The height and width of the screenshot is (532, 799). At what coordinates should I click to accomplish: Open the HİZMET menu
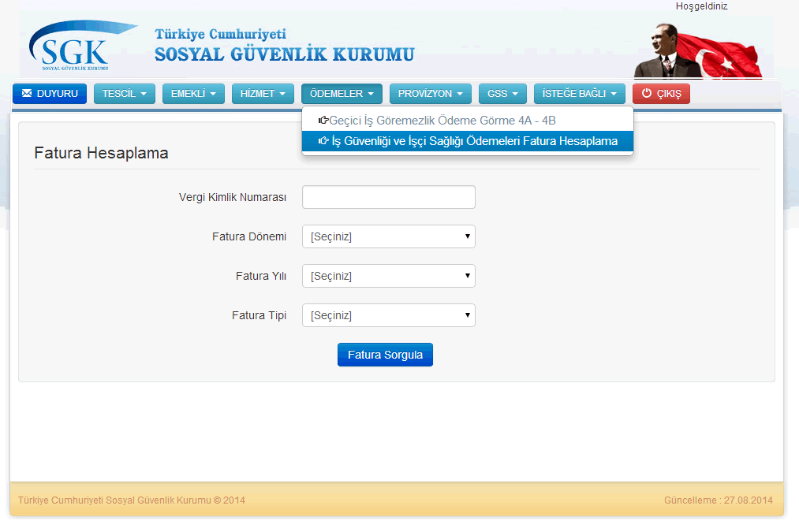tap(263, 94)
